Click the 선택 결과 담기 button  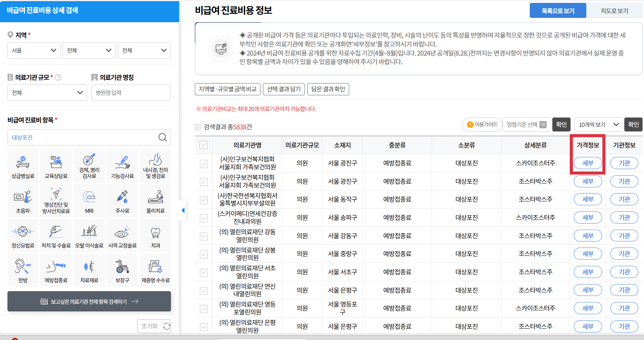pyautogui.click(x=284, y=89)
